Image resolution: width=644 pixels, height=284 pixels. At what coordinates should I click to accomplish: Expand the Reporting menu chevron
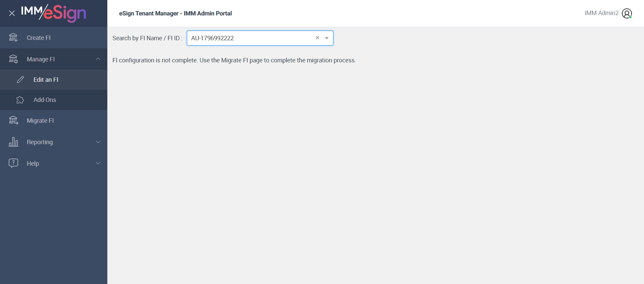(98, 142)
